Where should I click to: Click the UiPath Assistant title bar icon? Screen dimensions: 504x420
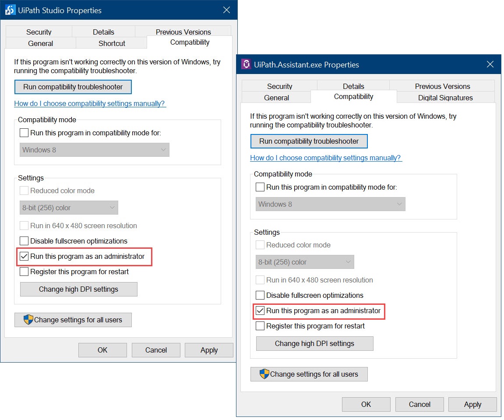click(x=246, y=64)
